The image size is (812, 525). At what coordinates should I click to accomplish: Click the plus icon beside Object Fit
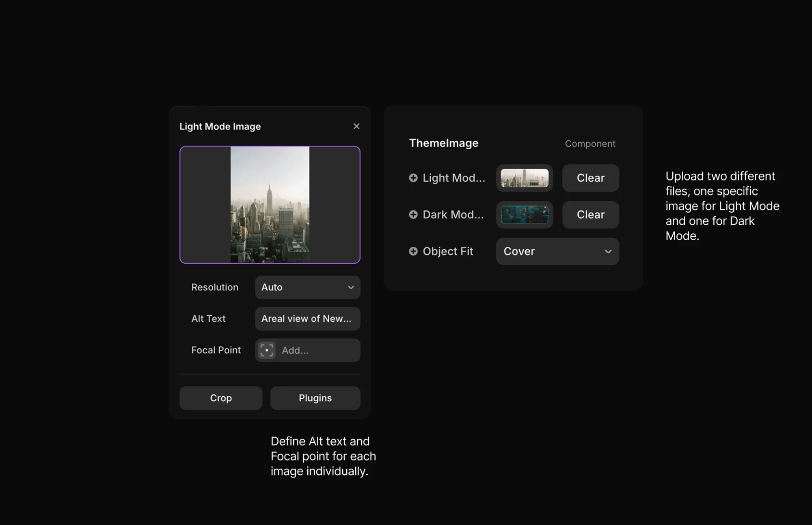413,251
